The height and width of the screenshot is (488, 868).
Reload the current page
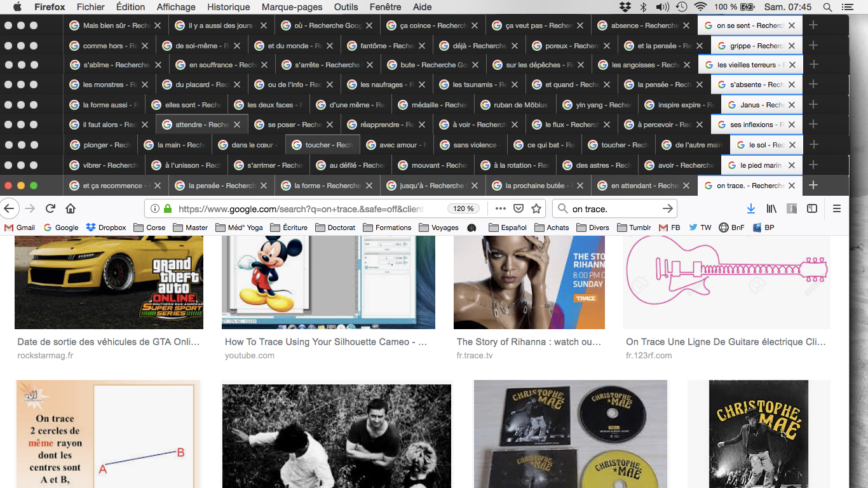(50, 208)
